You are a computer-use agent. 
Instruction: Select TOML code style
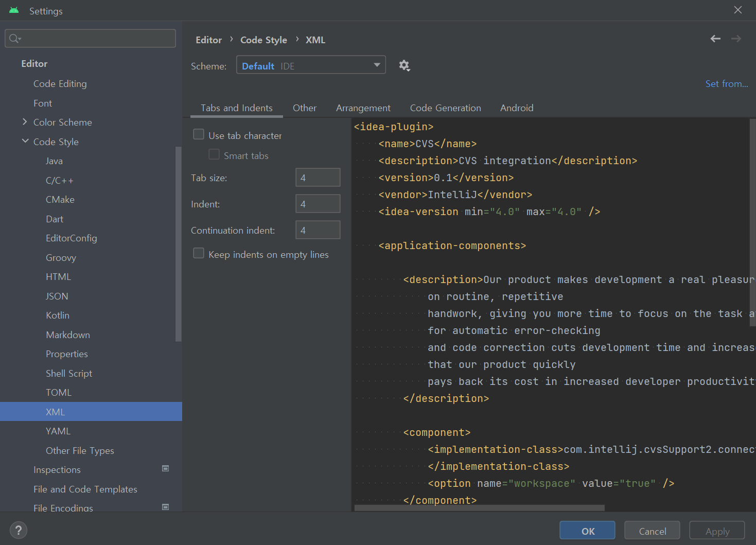[59, 392]
